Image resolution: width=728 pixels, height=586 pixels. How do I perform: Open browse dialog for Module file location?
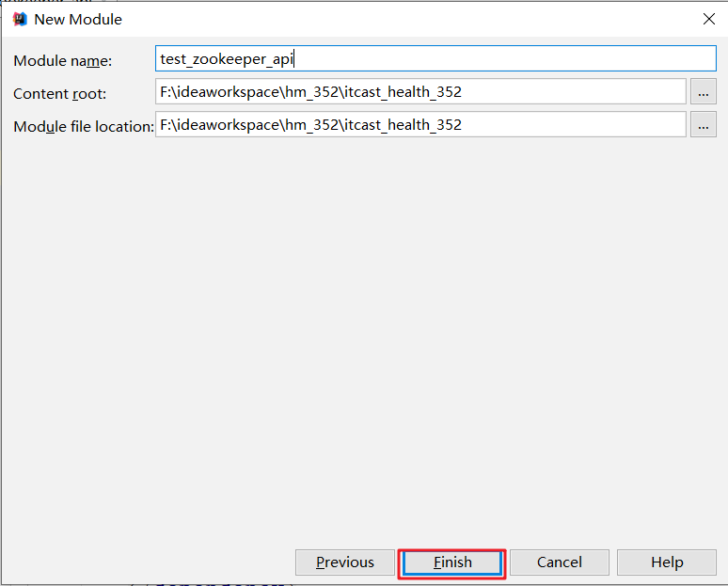(x=703, y=124)
